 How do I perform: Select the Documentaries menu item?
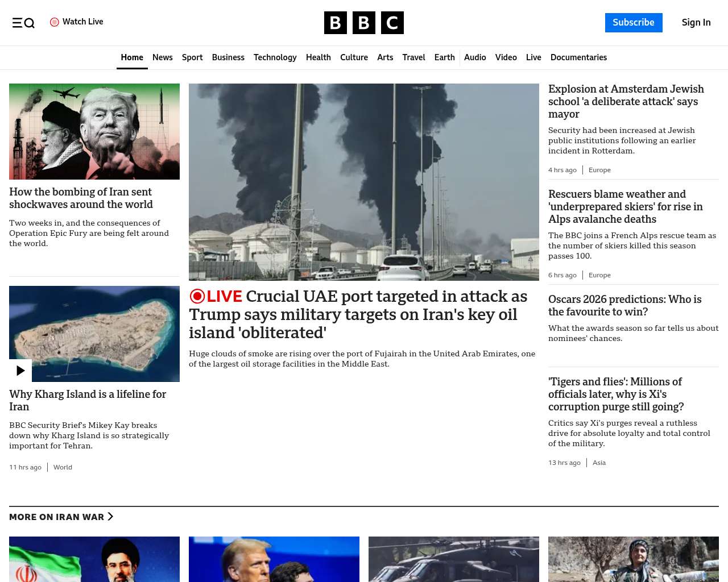pos(578,57)
